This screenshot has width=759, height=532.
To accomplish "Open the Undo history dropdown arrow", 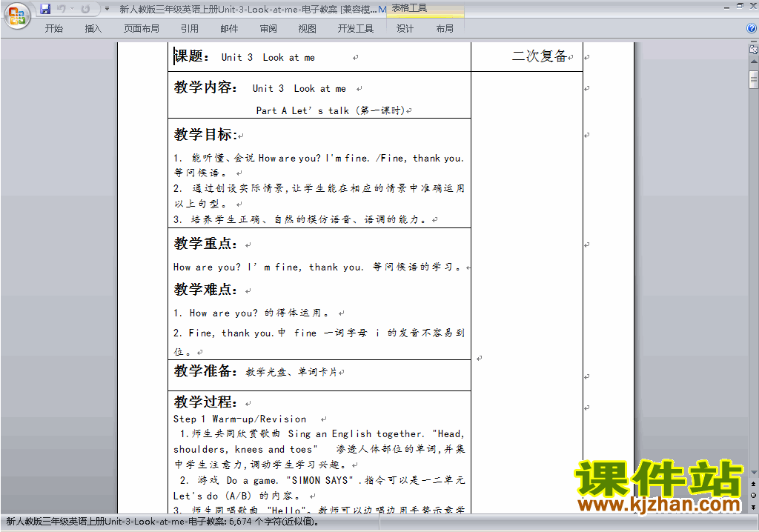I will 72,9.
